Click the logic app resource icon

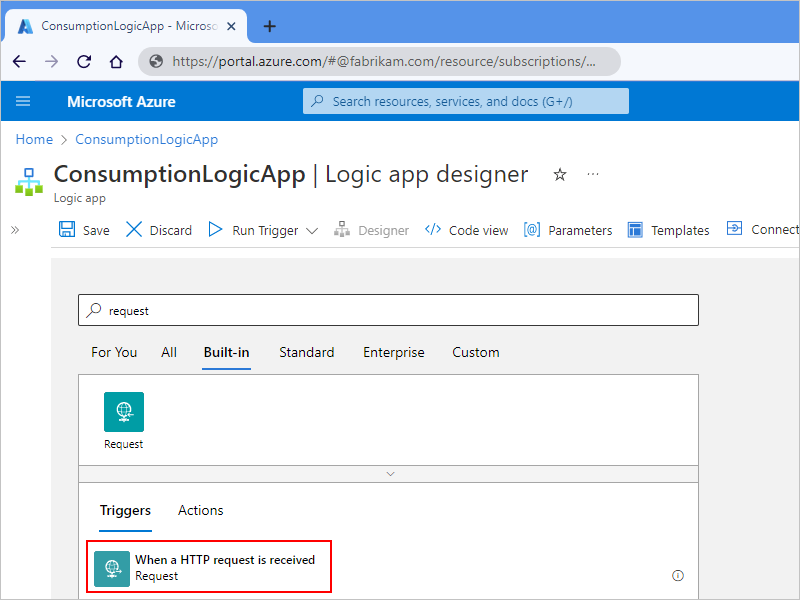[x=29, y=182]
